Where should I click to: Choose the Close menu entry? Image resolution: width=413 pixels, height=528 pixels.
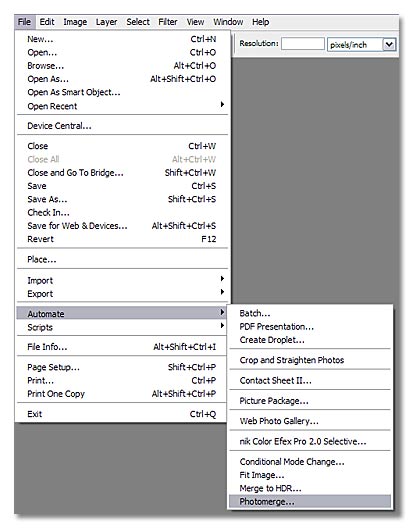pos(122,146)
